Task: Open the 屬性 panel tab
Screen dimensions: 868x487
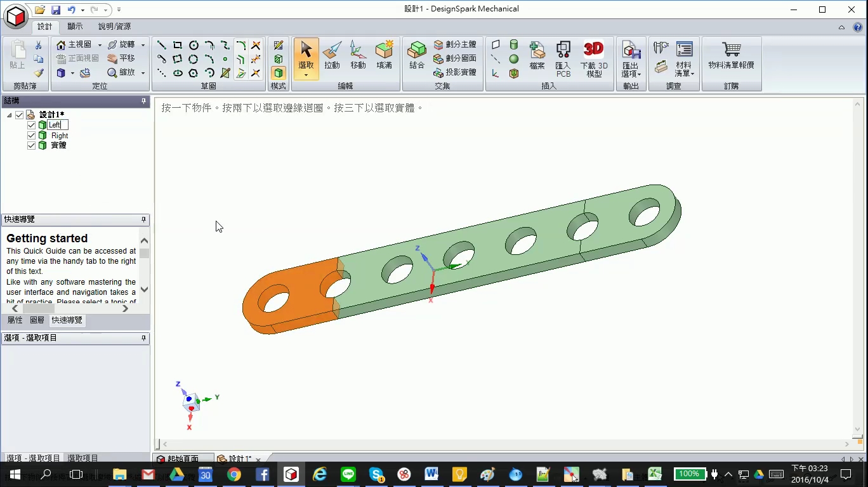Action: tap(15, 320)
